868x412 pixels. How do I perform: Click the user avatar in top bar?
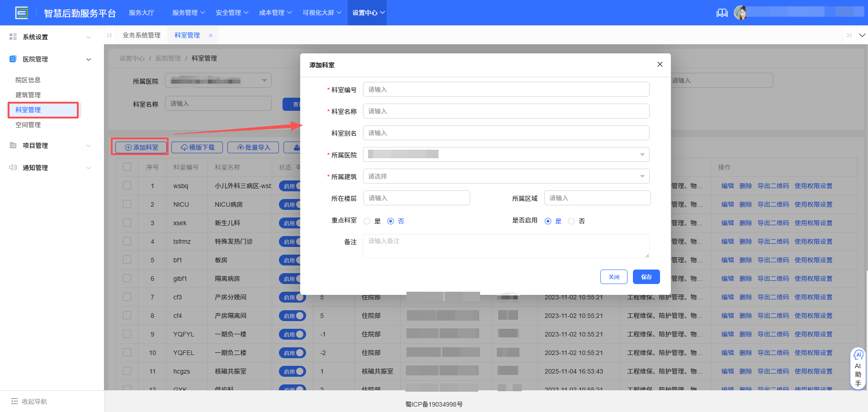tap(740, 13)
